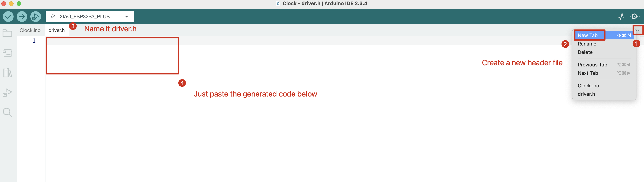
Task: Click the Verify checkmark button
Action: pos(8,16)
